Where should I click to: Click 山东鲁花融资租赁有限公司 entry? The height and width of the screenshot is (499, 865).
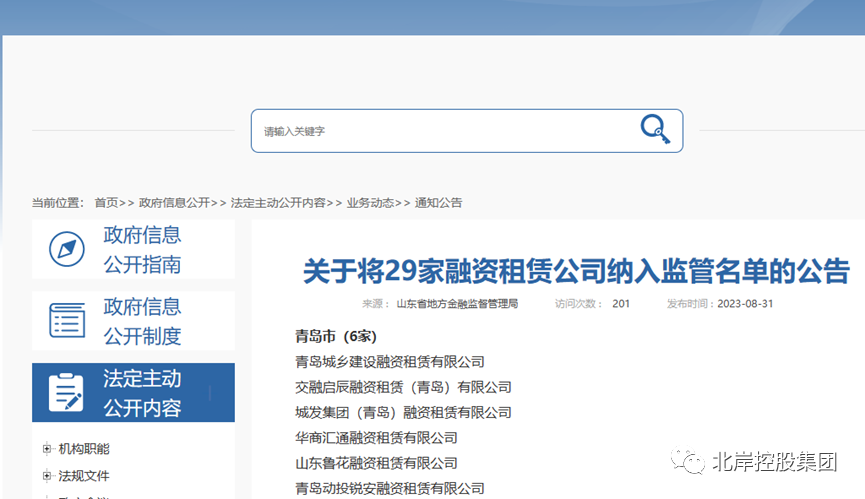(376, 463)
